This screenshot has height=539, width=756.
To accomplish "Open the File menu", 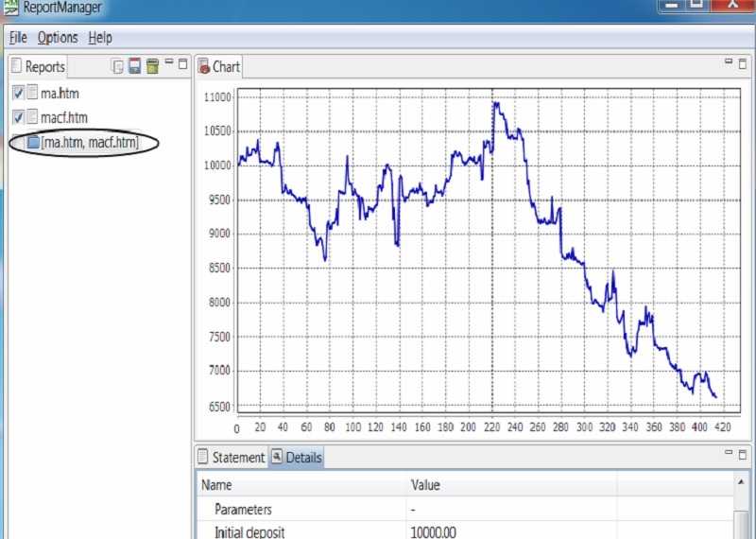I will pos(18,37).
